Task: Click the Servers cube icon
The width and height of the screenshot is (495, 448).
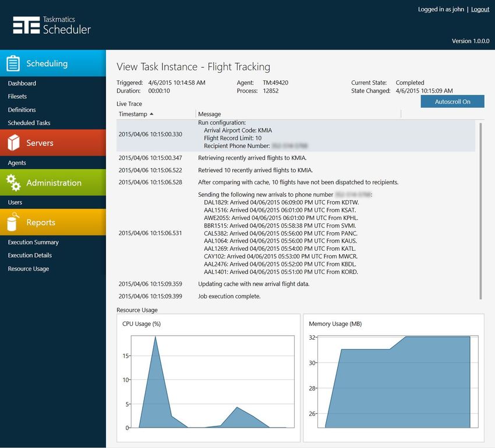Action: (13, 143)
